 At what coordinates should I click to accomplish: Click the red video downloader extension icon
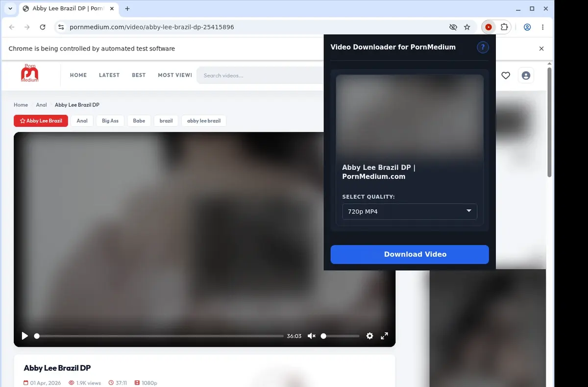click(489, 27)
